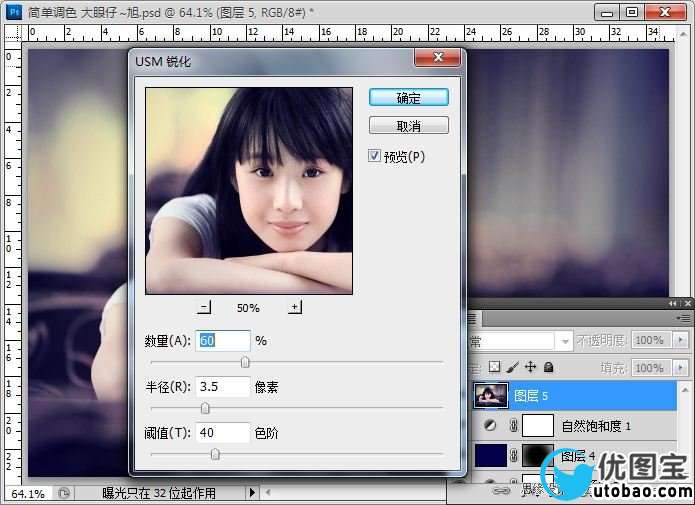Click the layer mask link chain on 自然饱和度 1
Viewport: 695px width, 505px height.
point(514,426)
